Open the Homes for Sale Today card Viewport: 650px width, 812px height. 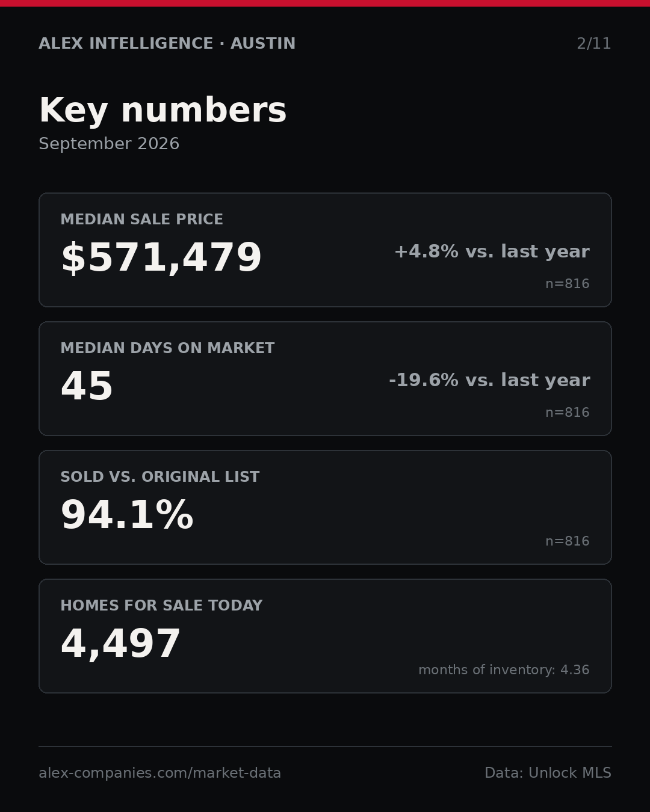point(325,636)
